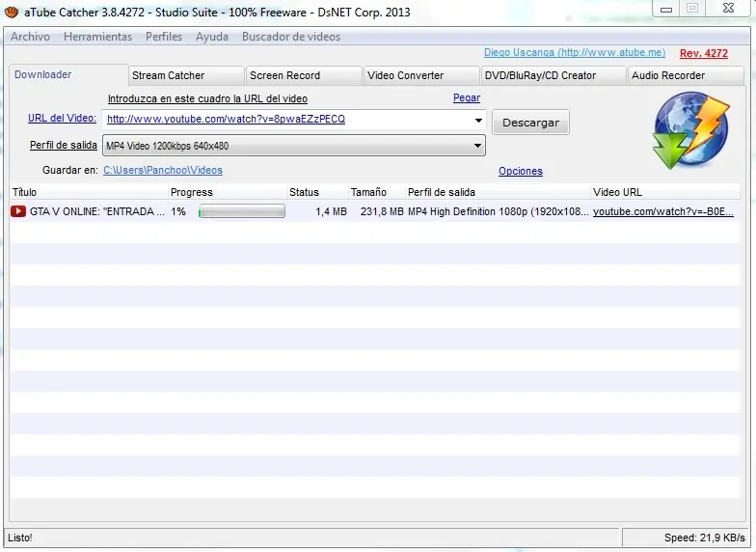Screen dimensions: 756x552
Task: Click Introduzca en este cuadro hint text
Action: click(x=207, y=98)
